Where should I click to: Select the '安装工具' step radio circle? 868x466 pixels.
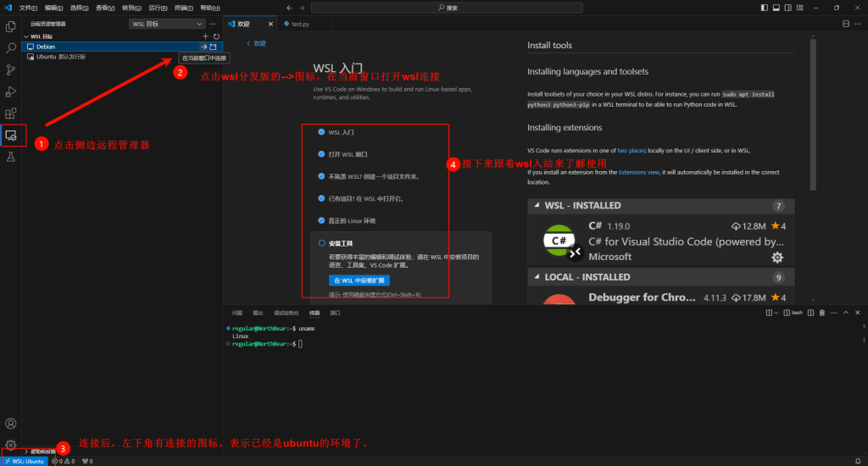[321, 243]
